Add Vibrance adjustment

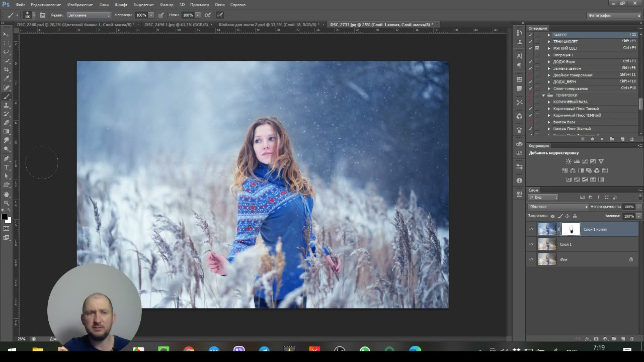[601, 161]
